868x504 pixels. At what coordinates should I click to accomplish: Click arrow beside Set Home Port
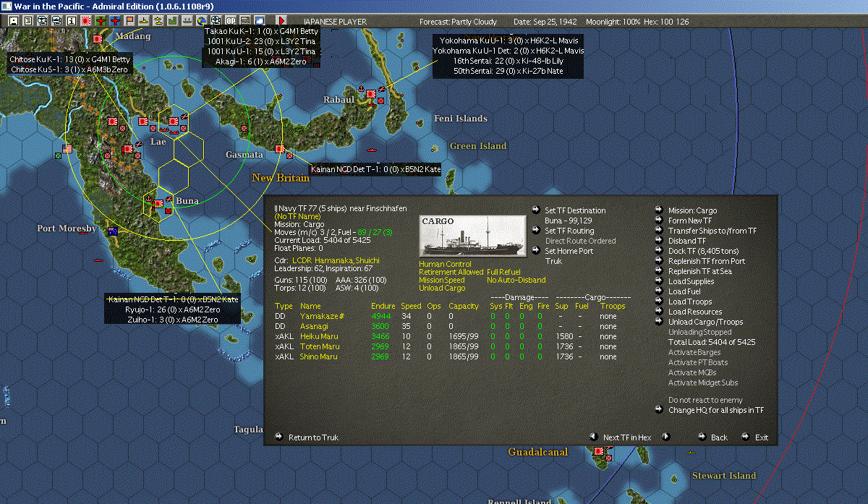pos(536,251)
